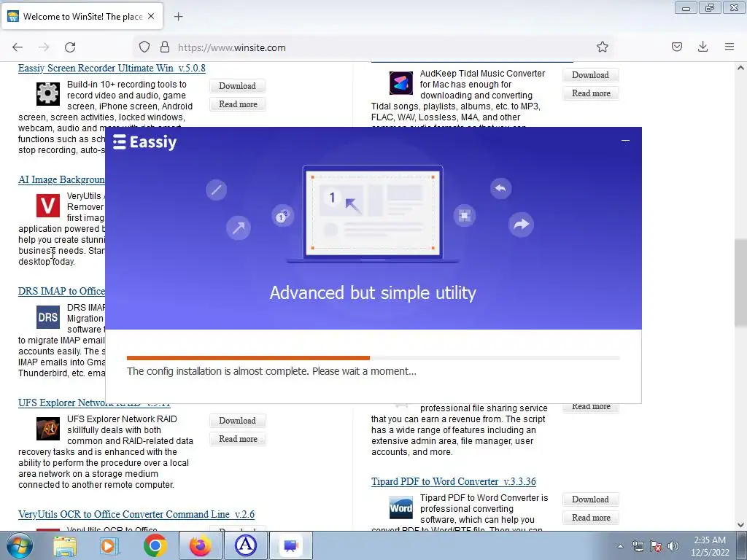Show hidden system tray icons
This screenshot has height=560, width=747.
620,546
